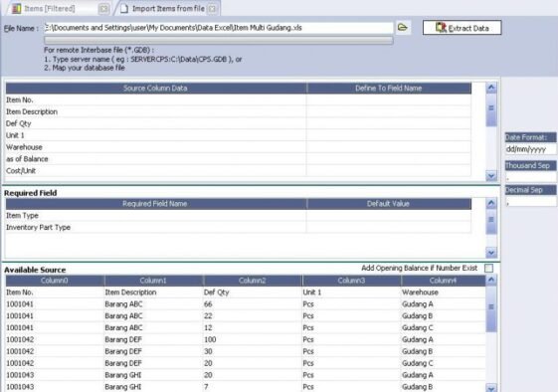Image resolution: width=558 pixels, height=392 pixels.
Task: Enable Add Opening Balance if Number Exist
Action: point(489,268)
